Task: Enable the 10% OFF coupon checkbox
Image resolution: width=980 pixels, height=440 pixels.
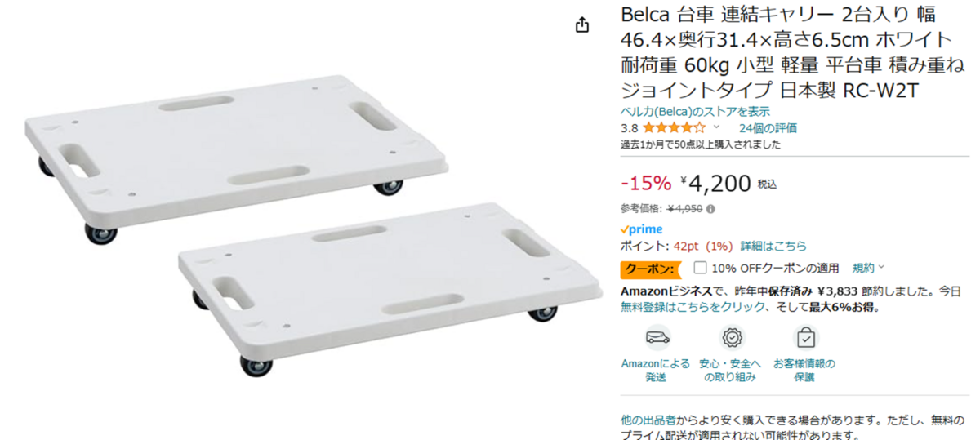Action: pyautogui.click(x=700, y=268)
